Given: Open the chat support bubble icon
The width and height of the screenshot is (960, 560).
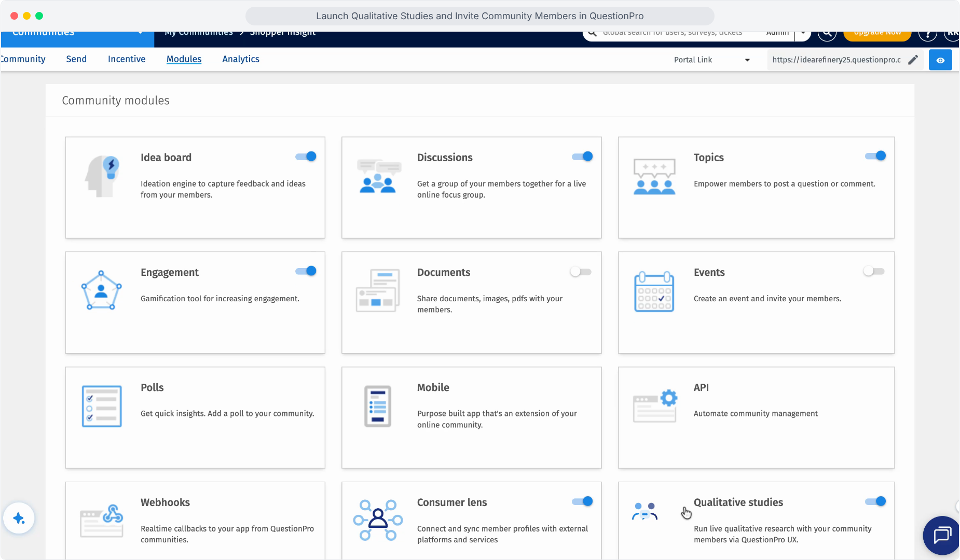Looking at the screenshot, I should (942, 535).
